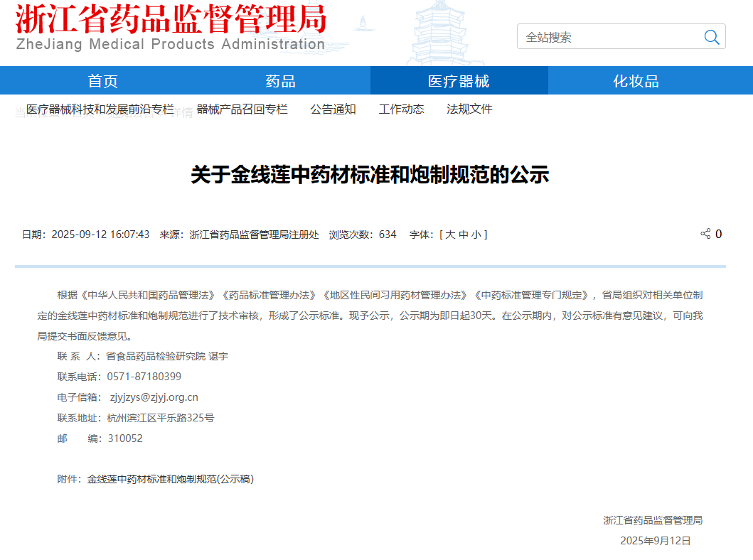The image size is (753, 560).
Task: Go to the 药品 navigation tab
Action: tap(281, 81)
